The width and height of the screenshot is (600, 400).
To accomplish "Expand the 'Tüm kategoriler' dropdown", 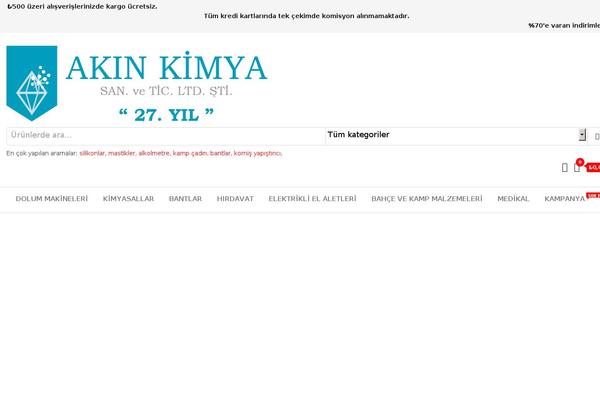I will (x=456, y=135).
